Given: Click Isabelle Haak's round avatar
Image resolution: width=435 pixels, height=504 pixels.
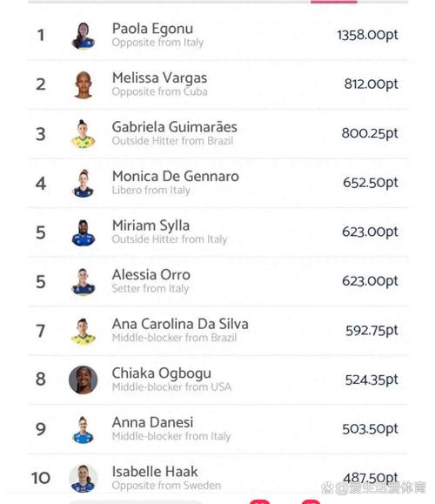Looking at the screenshot, I should point(84,478).
